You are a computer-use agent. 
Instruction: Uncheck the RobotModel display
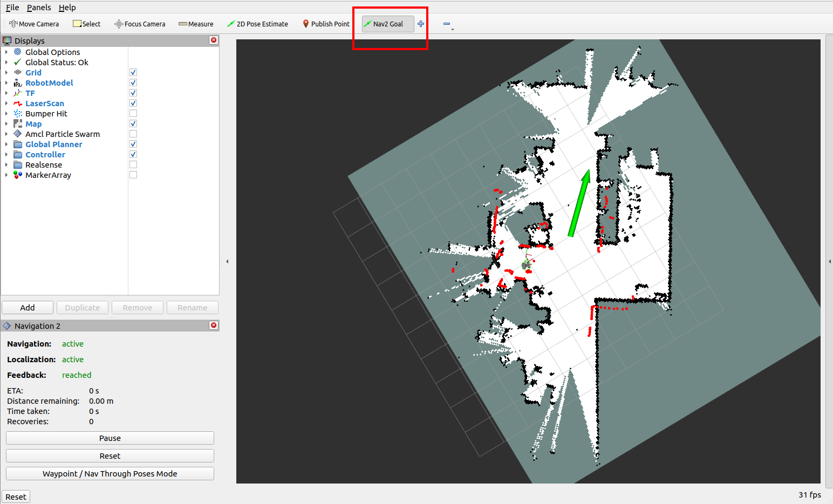133,83
